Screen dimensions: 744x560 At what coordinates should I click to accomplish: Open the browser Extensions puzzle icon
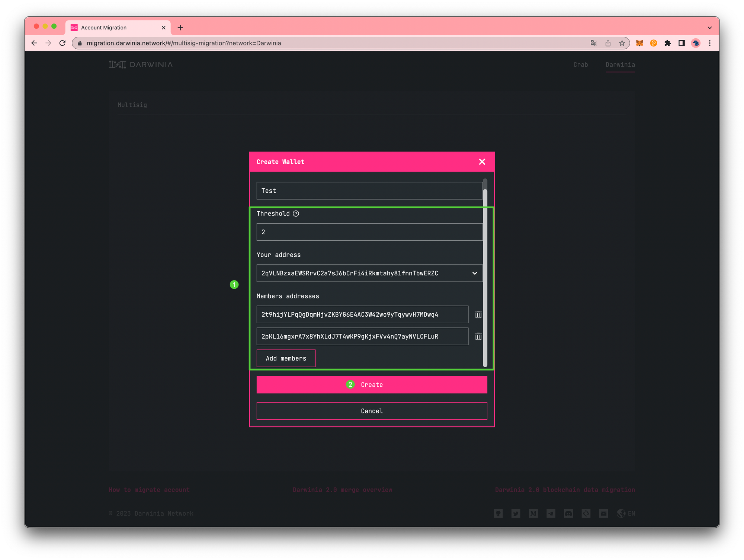click(668, 43)
